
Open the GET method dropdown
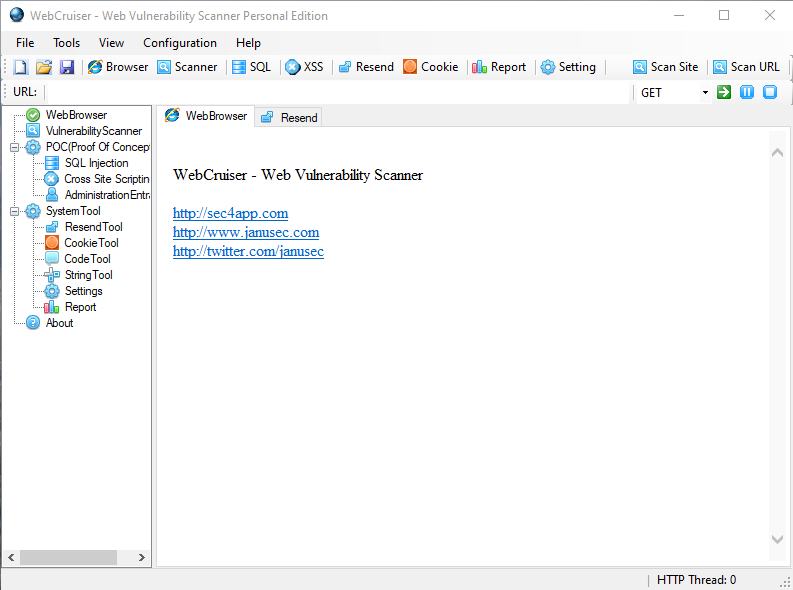[x=705, y=93]
